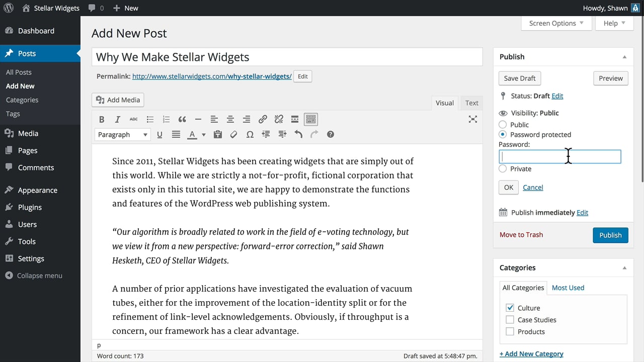Screen dimensions: 644x362
Task: Click Save Draft button
Action: click(x=520, y=78)
